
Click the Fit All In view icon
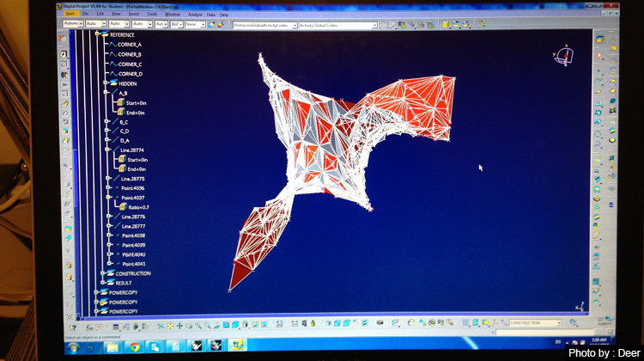pos(170,326)
